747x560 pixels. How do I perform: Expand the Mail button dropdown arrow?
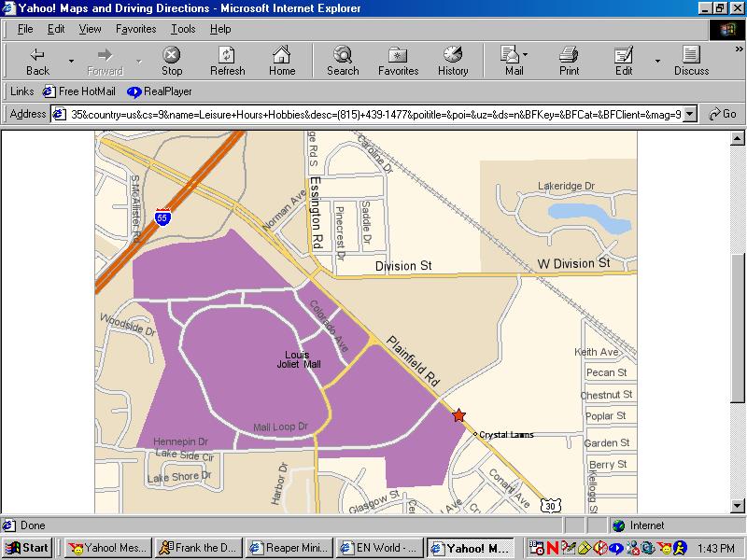coord(525,55)
